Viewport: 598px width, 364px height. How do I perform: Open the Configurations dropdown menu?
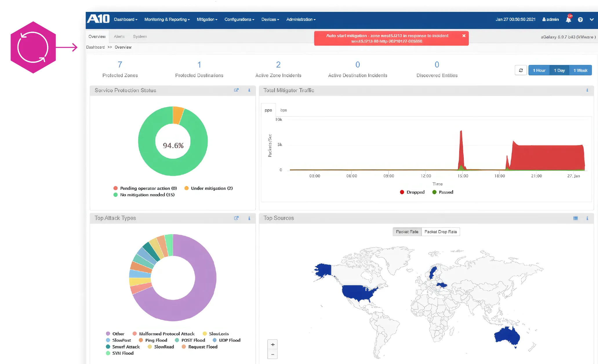point(239,19)
